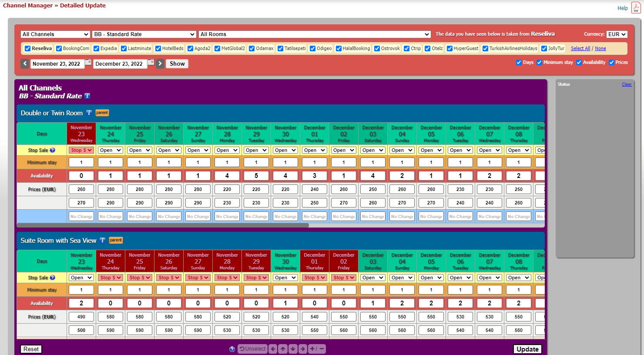The width and height of the screenshot is (644, 355).
Task: Click the move selection down arrow
Action: 293,349
